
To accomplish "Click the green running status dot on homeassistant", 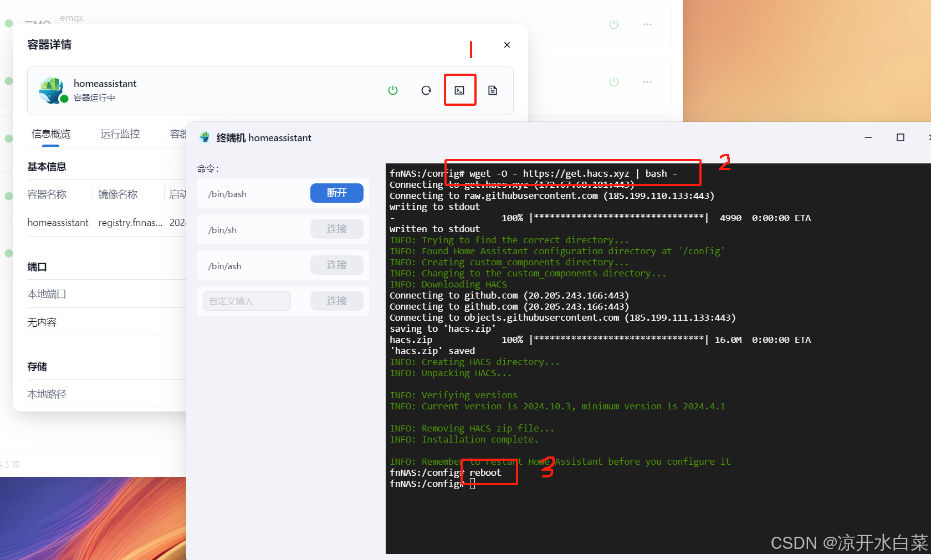I will pyautogui.click(x=64, y=99).
